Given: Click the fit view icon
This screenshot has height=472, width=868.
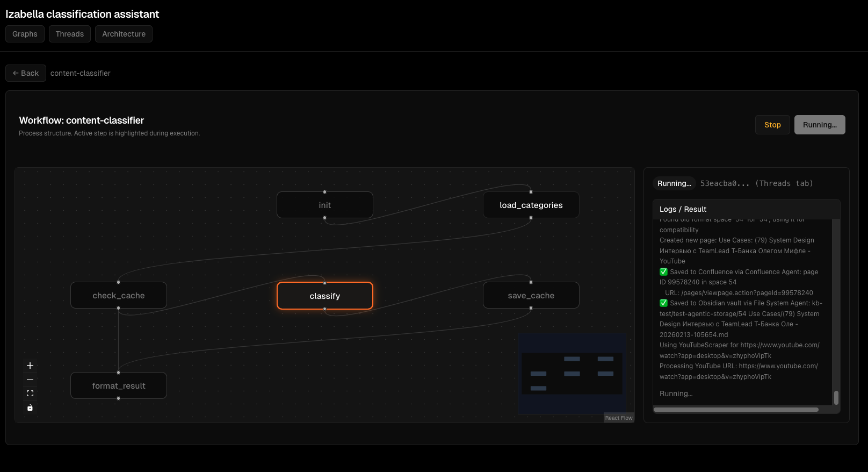Looking at the screenshot, I should click(30, 394).
